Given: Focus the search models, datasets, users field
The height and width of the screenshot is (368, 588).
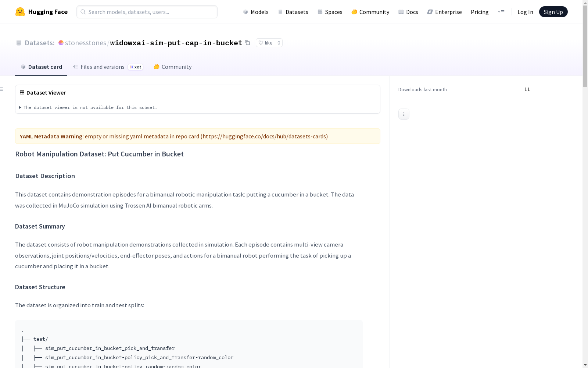Looking at the screenshot, I should click(x=147, y=12).
